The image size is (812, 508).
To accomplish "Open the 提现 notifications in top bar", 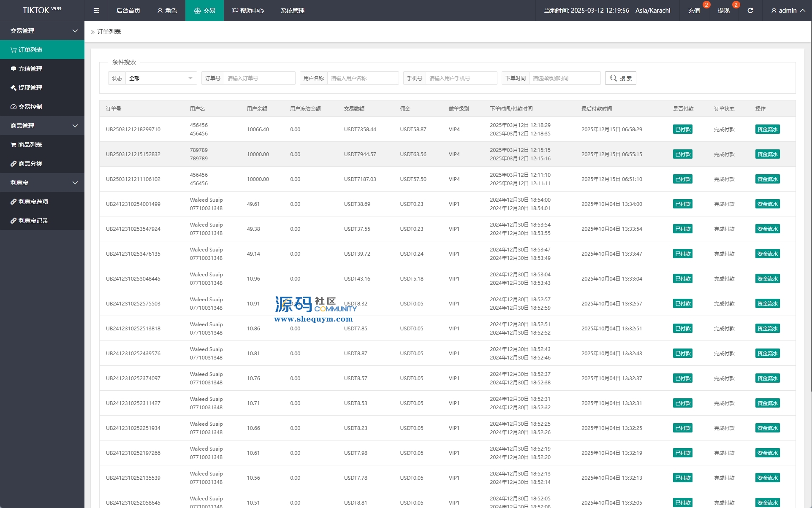I will click(723, 11).
